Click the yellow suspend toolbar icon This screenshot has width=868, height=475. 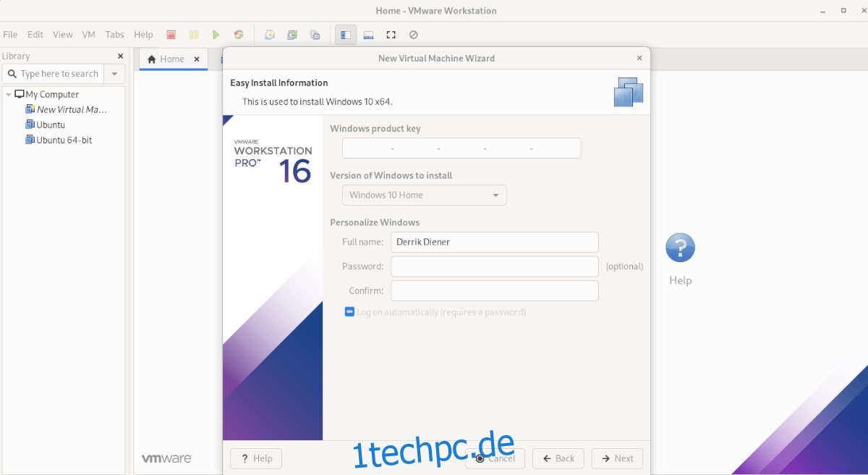(x=194, y=34)
